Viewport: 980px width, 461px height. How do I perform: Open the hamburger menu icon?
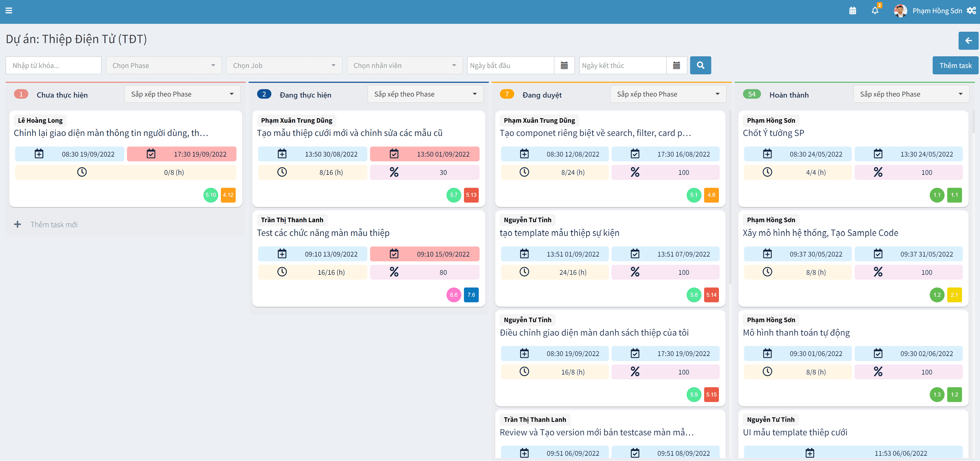[9, 11]
